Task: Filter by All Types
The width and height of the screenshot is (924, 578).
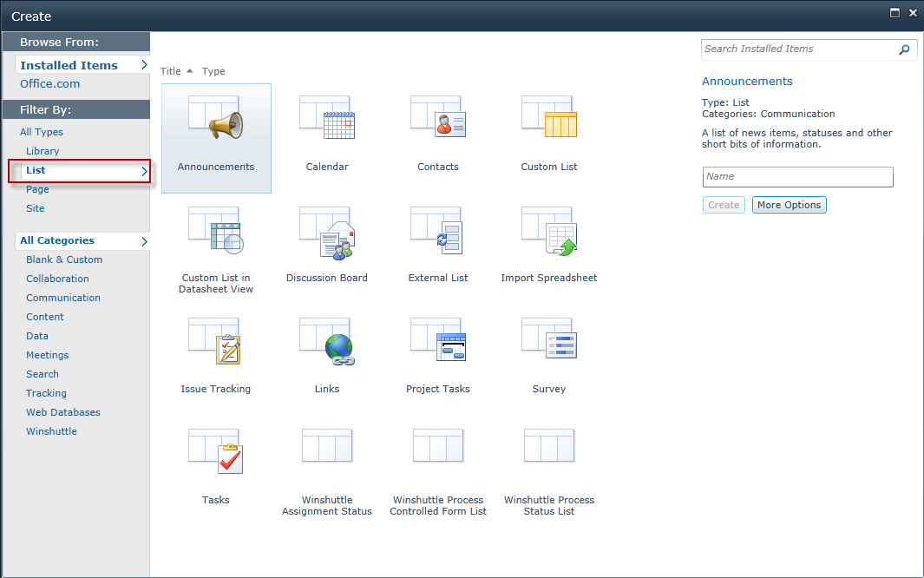Action: coord(42,132)
